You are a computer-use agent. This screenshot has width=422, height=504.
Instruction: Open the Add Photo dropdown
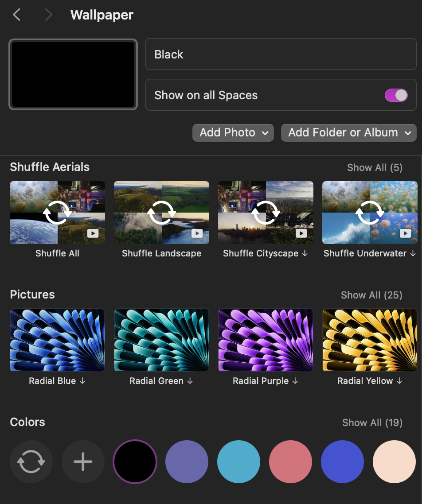pyautogui.click(x=233, y=132)
